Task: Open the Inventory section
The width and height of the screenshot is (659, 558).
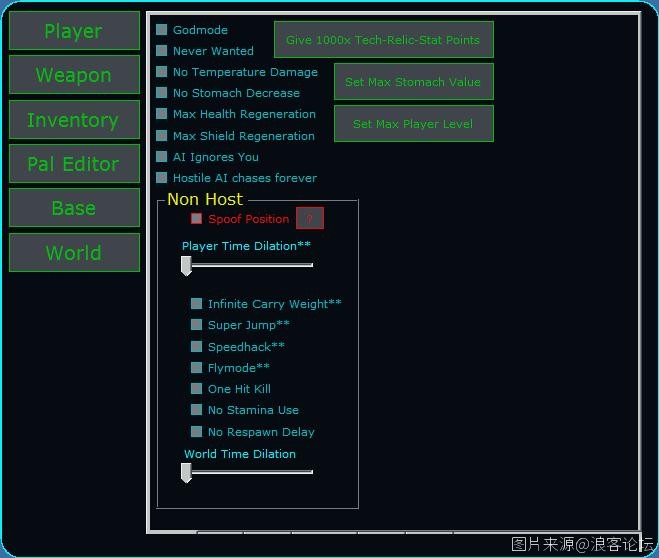Action: [x=74, y=120]
